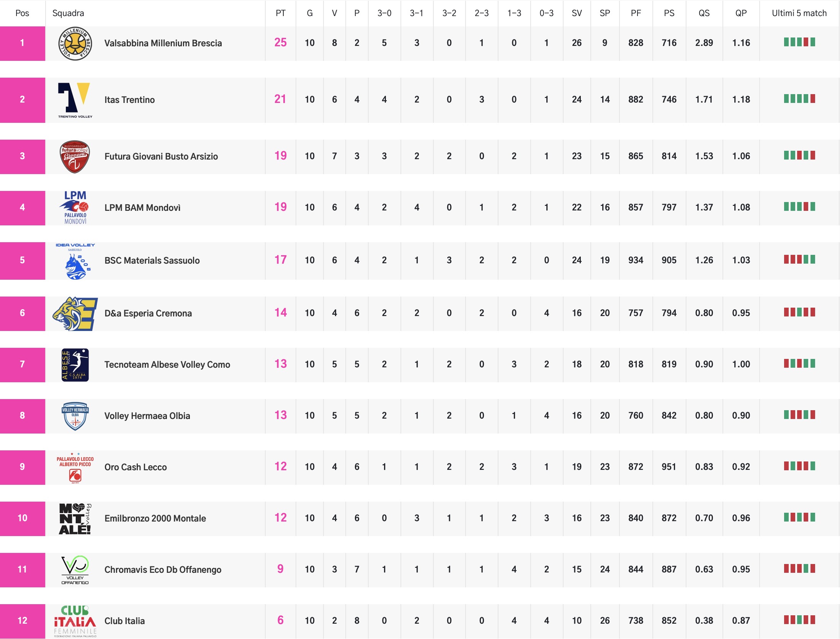The image size is (840, 639).
Task: Click the LPM Pallavolo Mondovì logo
Action: click(75, 207)
